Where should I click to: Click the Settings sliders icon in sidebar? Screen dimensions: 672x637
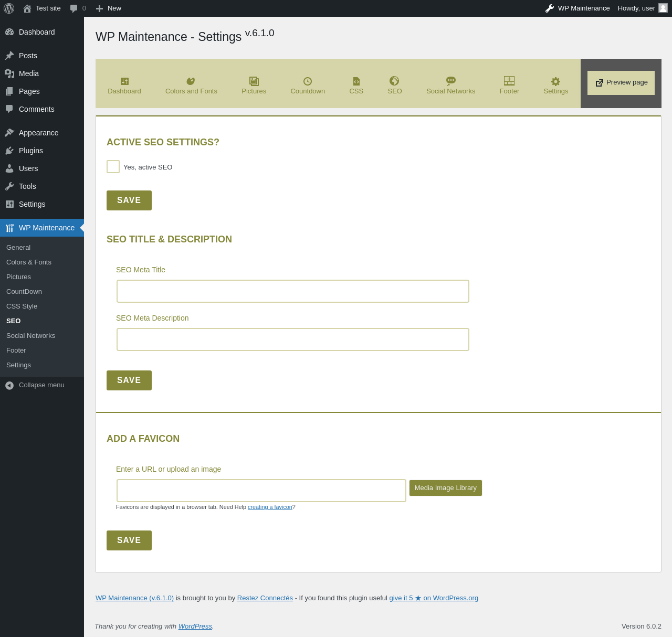pos(9,204)
